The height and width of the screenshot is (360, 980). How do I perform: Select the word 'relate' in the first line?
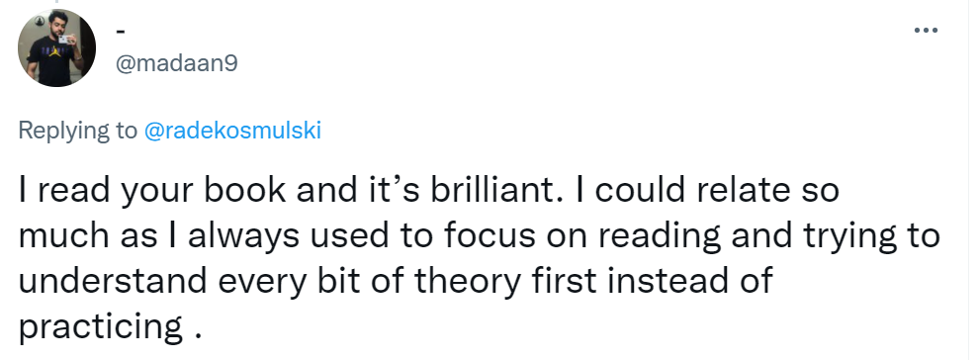(726, 190)
